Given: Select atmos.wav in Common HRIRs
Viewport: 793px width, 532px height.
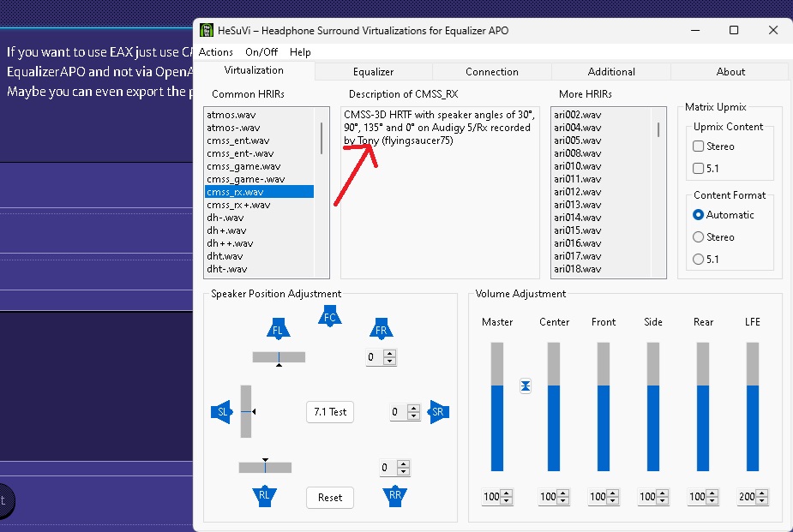Looking at the screenshot, I should (259, 115).
